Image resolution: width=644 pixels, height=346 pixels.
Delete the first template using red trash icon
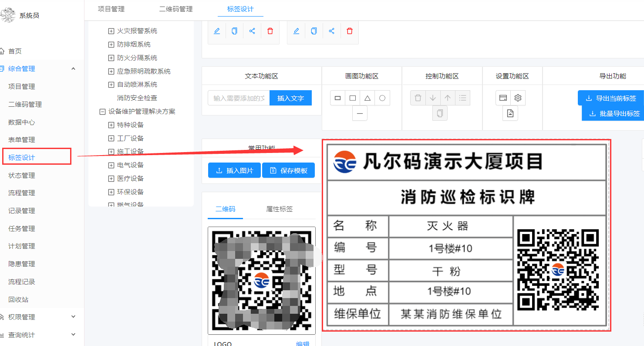tap(270, 31)
